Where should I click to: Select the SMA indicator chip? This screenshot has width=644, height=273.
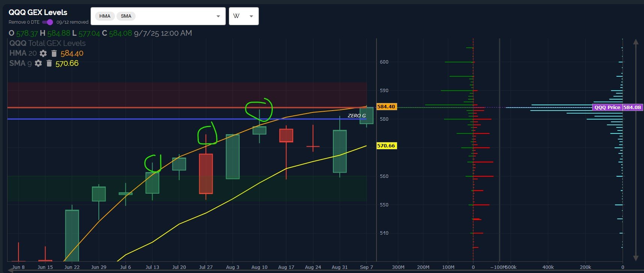[x=126, y=16]
